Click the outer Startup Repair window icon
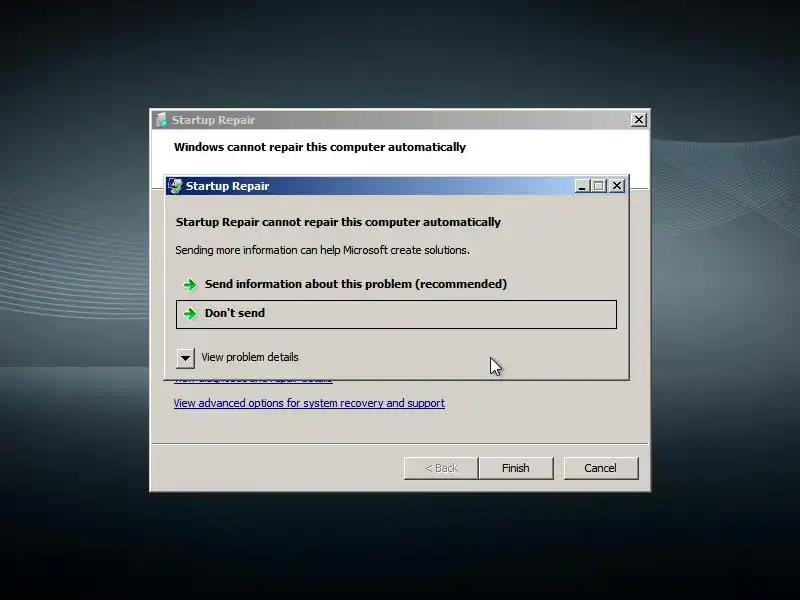800x600 pixels. [x=162, y=120]
